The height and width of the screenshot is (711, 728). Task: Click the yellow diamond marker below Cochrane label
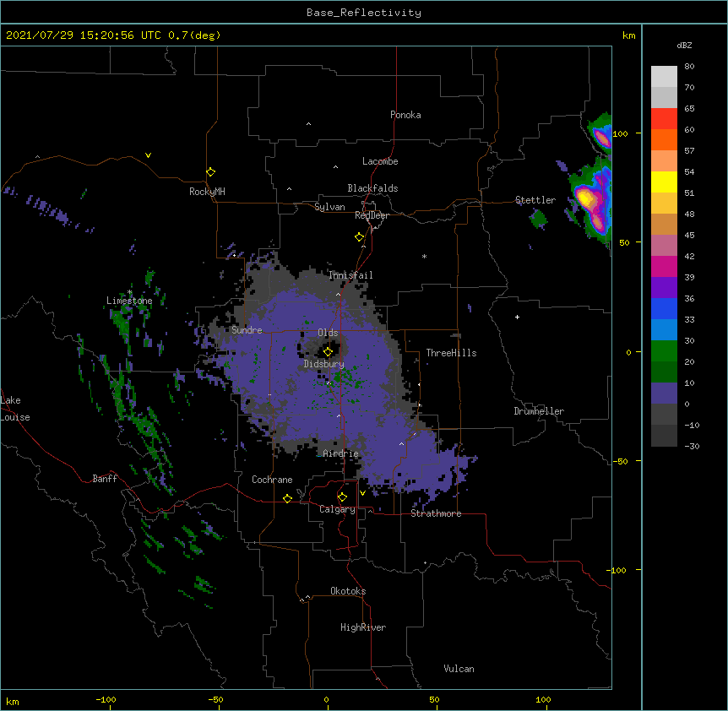point(287,498)
